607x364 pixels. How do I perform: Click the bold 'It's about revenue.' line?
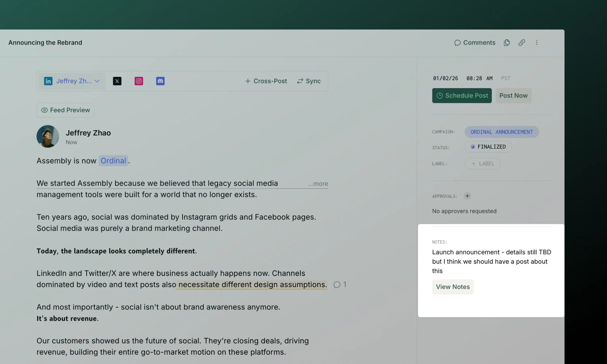click(68, 319)
